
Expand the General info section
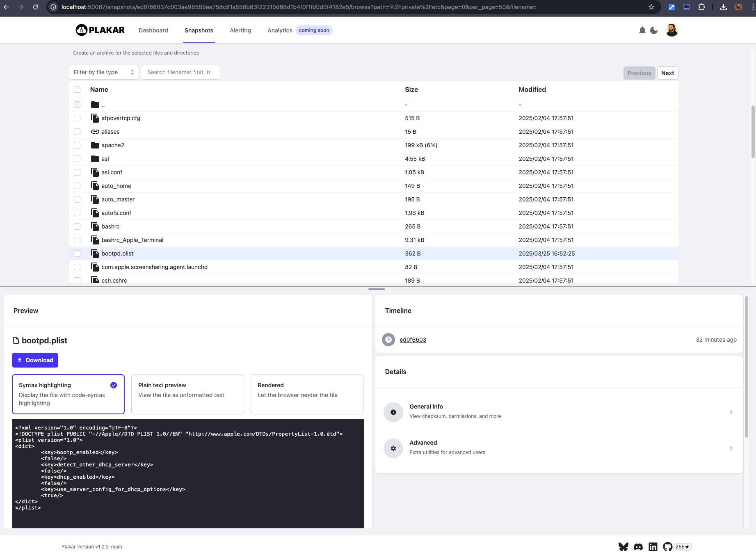(x=559, y=412)
